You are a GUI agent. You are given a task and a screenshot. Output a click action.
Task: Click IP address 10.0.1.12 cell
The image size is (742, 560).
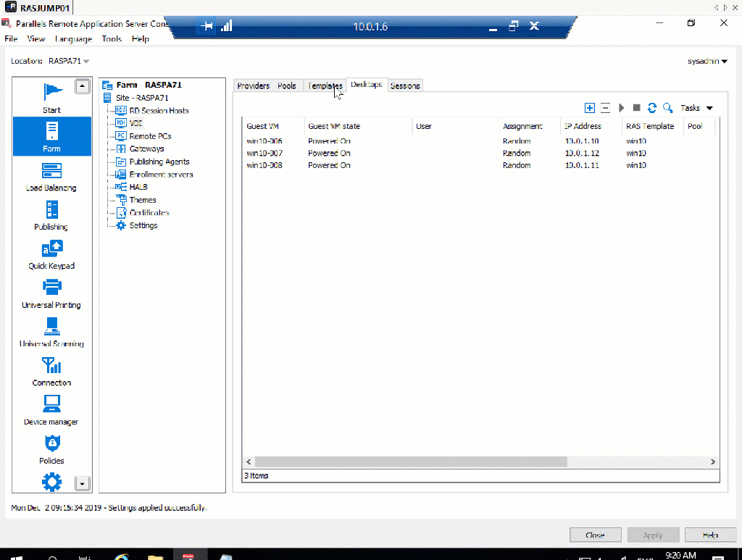pyautogui.click(x=582, y=154)
